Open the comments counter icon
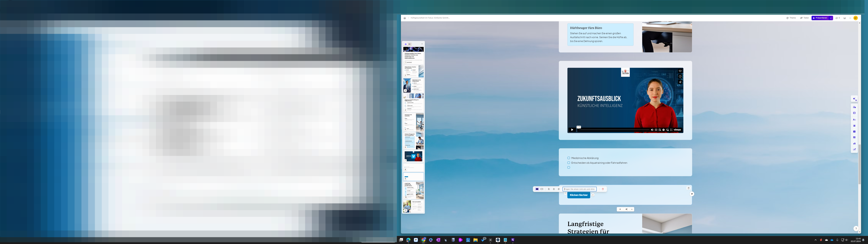The width and height of the screenshot is (868, 244). (838, 18)
